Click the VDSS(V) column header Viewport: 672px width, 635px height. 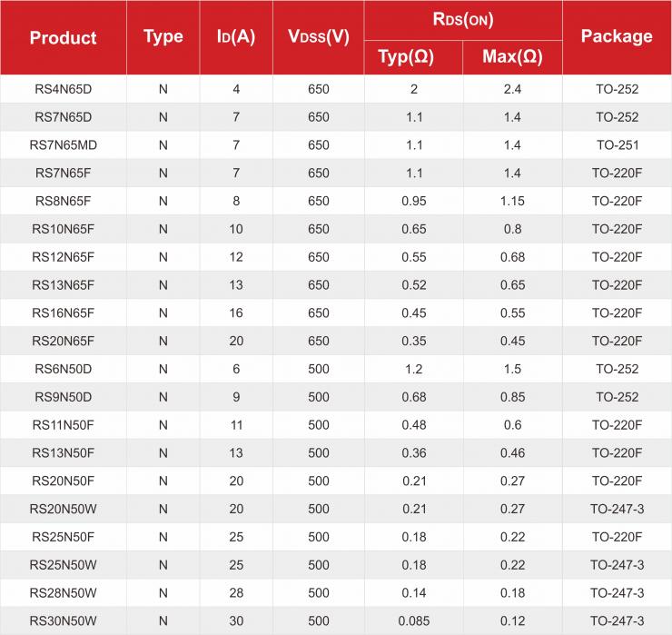(318, 37)
